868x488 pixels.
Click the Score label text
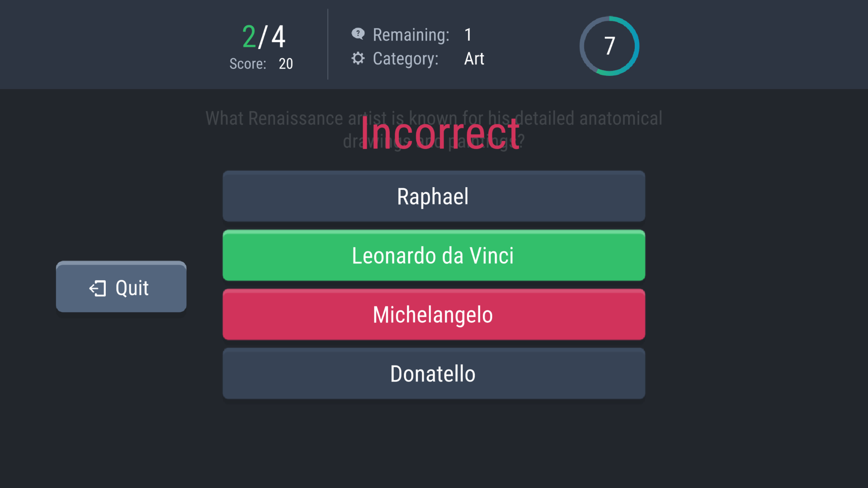point(248,64)
